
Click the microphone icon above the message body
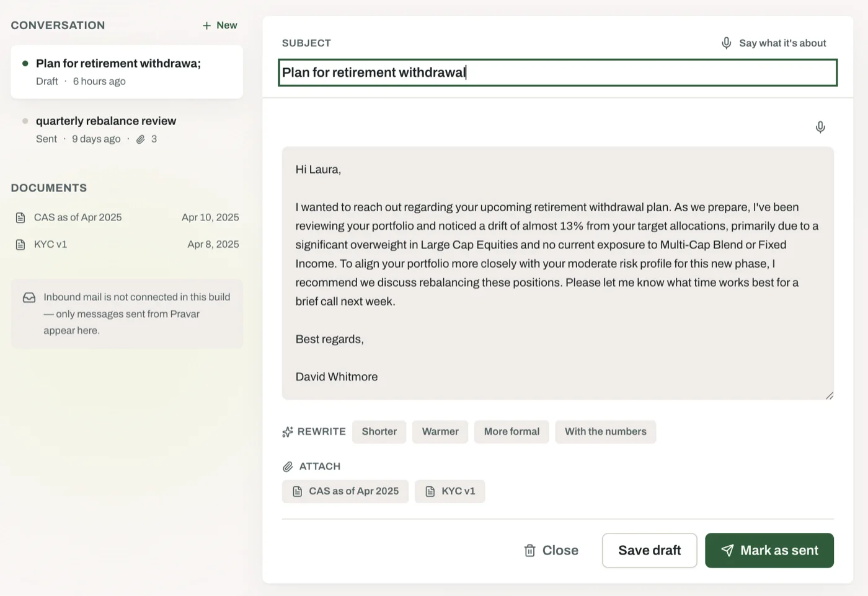(820, 127)
